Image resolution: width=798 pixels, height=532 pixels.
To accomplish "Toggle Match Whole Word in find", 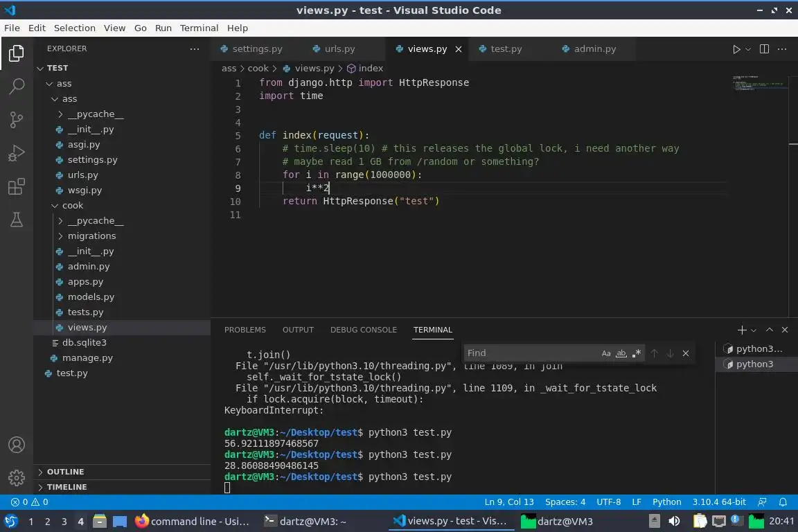I will [x=621, y=353].
